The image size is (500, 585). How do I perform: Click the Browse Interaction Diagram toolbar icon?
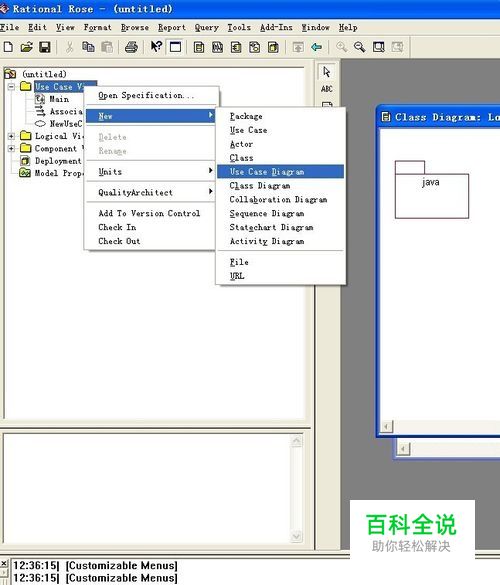point(218,47)
